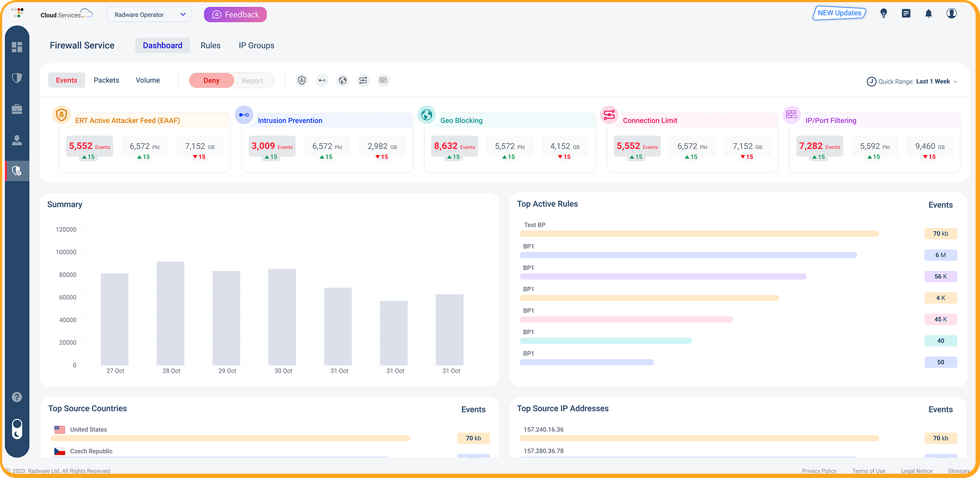Click the Feedback button

tap(235, 15)
